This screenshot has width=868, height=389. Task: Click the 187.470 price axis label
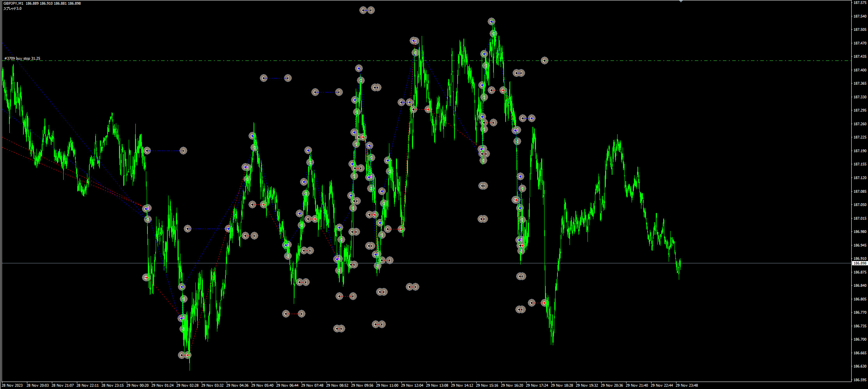tap(859, 43)
